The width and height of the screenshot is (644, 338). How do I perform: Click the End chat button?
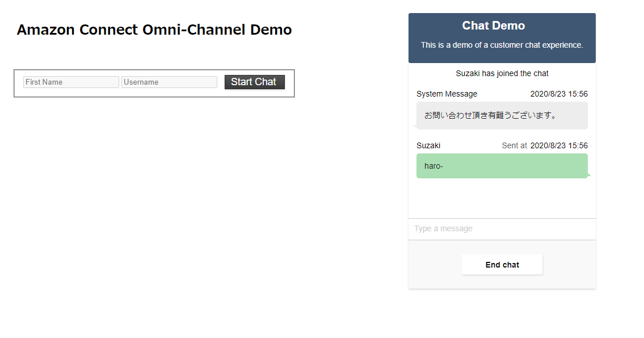[x=502, y=264]
